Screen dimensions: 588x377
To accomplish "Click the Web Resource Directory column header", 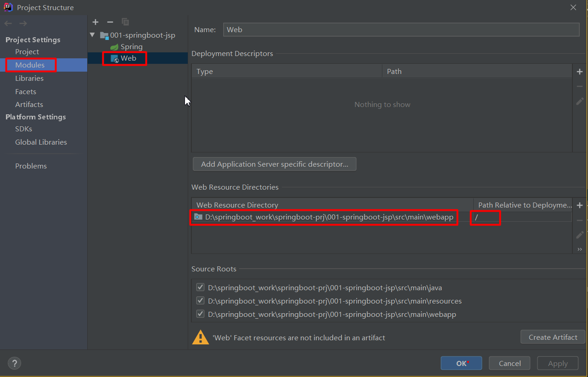I will 332,205.
